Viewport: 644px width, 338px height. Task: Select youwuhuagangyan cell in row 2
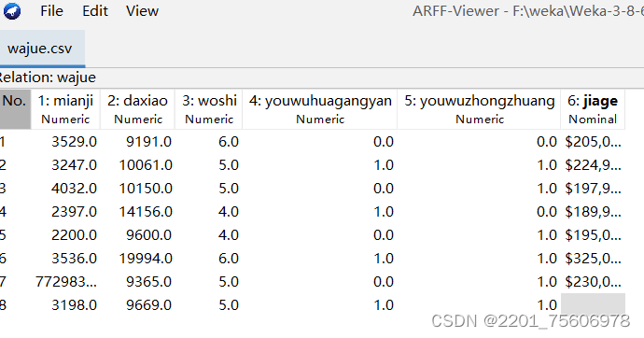coord(319,165)
